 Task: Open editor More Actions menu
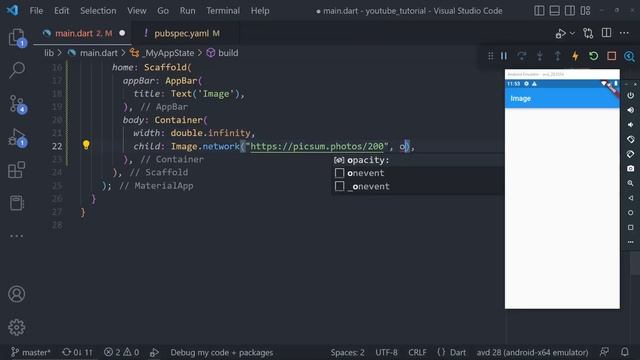point(624,33)
